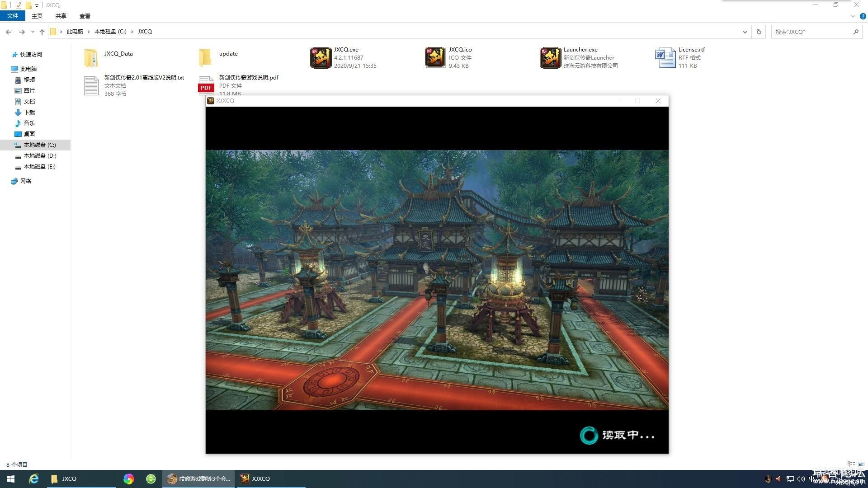Select 下载 in navigation pane
The width and height of the screenshot is (868, 488).
pyautogui.click(x=29, y=112)
